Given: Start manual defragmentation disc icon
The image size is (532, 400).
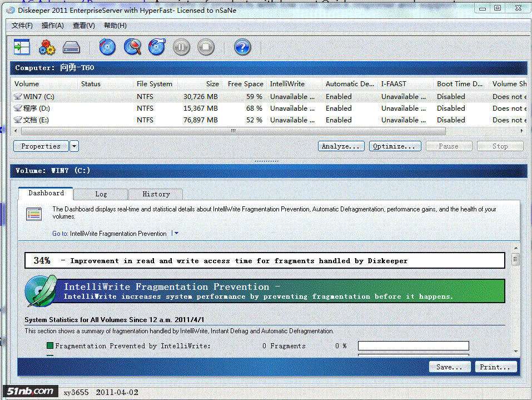Looking at the screenshot, I should point(107,47).
